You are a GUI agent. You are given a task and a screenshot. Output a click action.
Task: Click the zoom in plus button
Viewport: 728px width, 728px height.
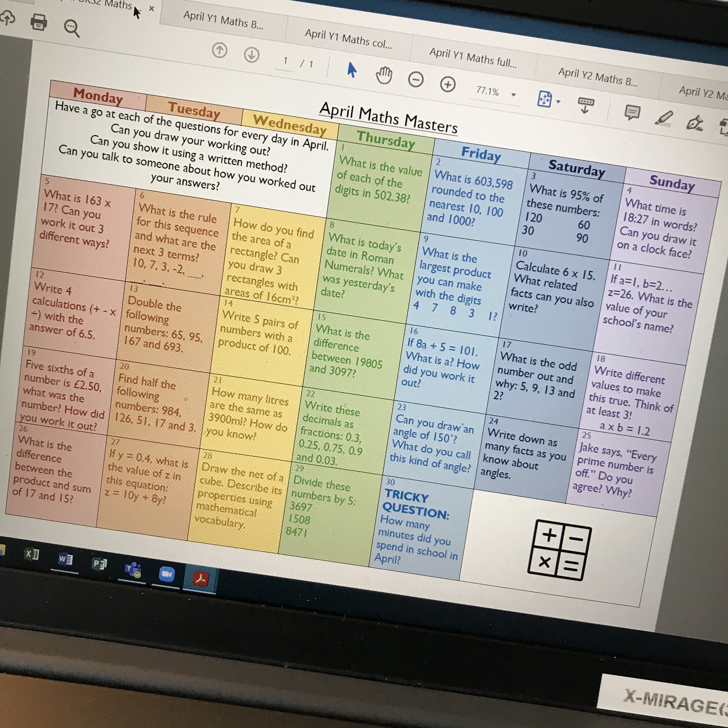[x=448, y=84]
